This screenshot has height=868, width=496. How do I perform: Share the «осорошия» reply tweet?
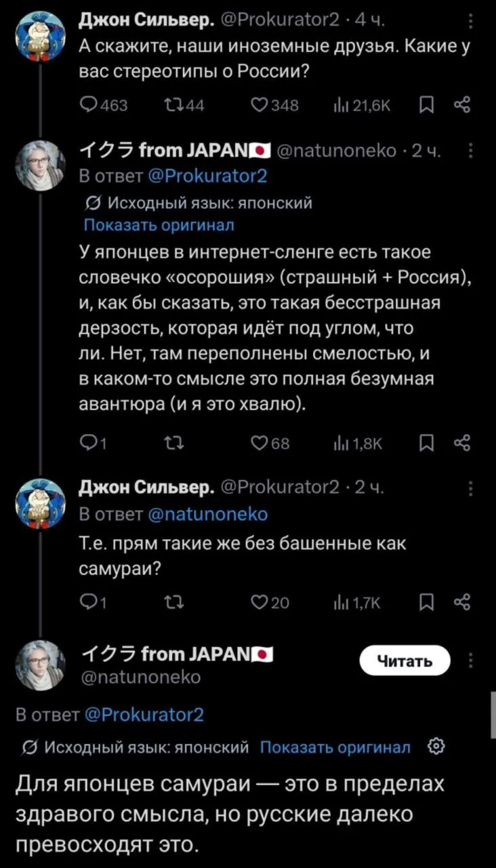coord(461,444)
